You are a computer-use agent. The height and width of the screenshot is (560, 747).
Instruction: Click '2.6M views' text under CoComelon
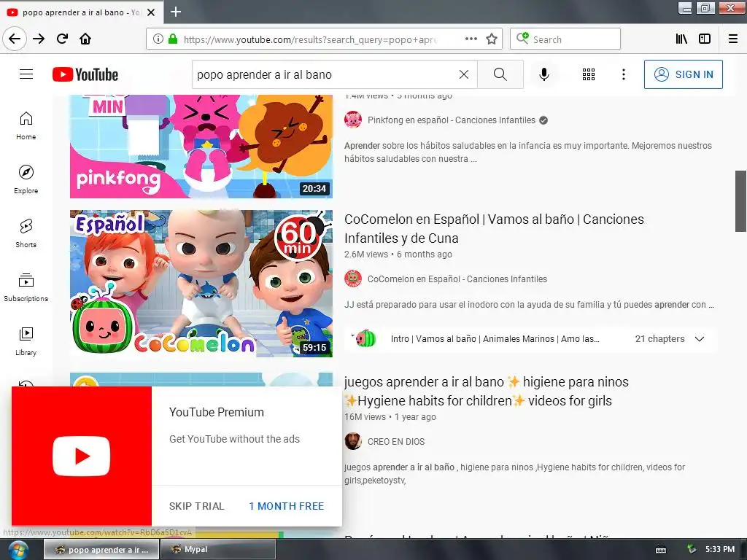point(366,254)
